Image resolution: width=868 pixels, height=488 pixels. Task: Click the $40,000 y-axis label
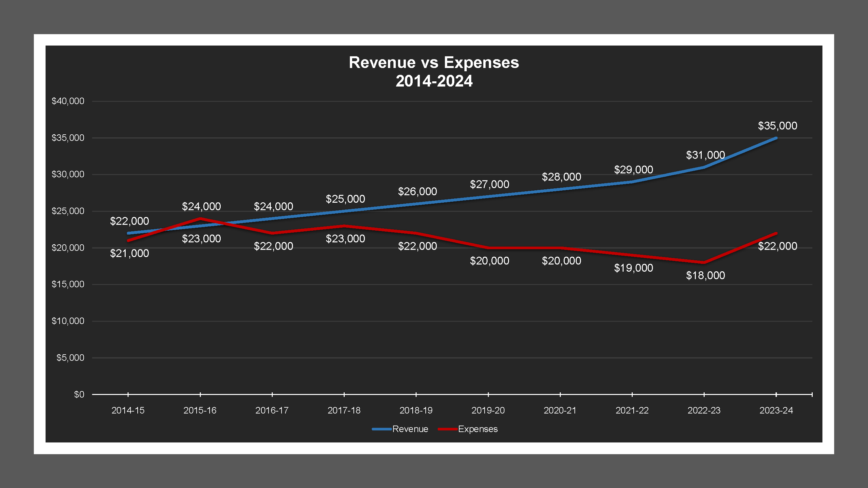point(68,102)
